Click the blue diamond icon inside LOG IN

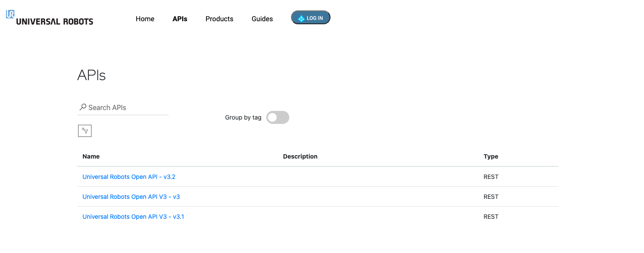pos(302,18)
